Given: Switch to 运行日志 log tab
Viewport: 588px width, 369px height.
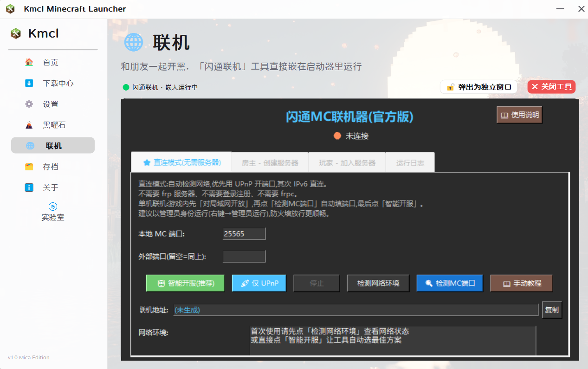Looking at the screenshot, I should click(x=410, y=163).
